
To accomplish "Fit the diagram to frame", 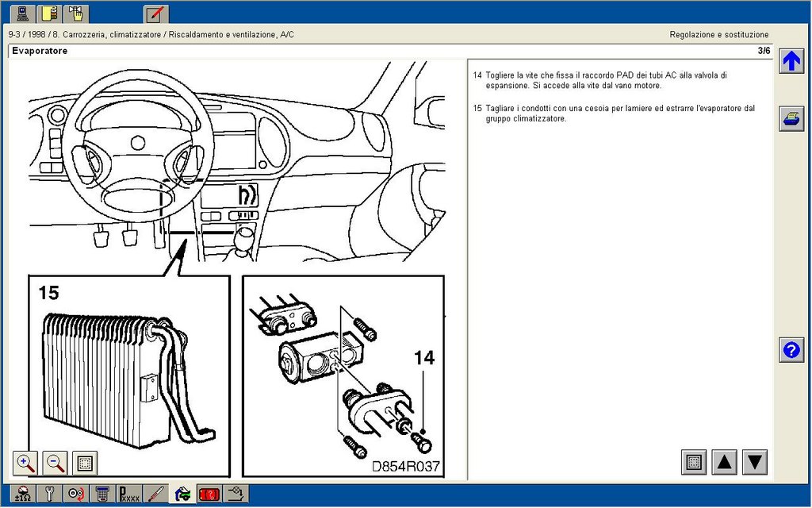I will coord(84,463).
